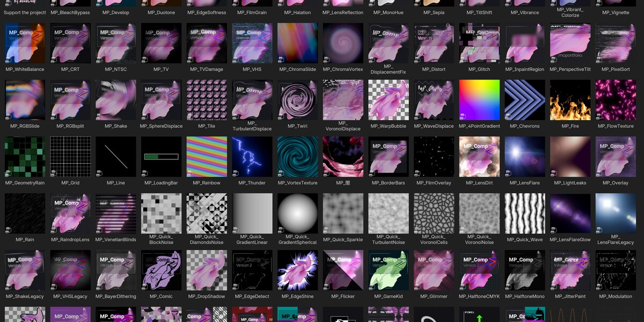
Task: Open the MP_Fire effect thumbnail
Action: pyautogui.click(x=570, y=100)
